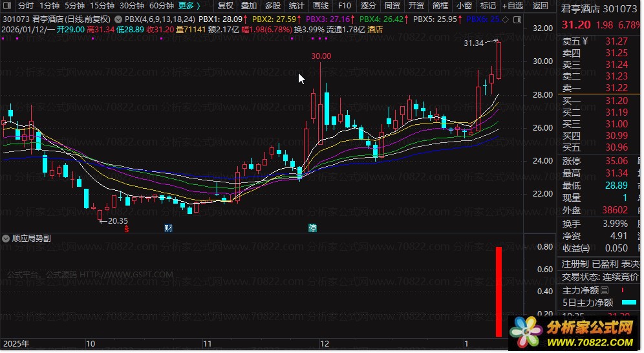Click 叠加 overlay button
Screen dimensions: 644x353
tap(249, 6)
